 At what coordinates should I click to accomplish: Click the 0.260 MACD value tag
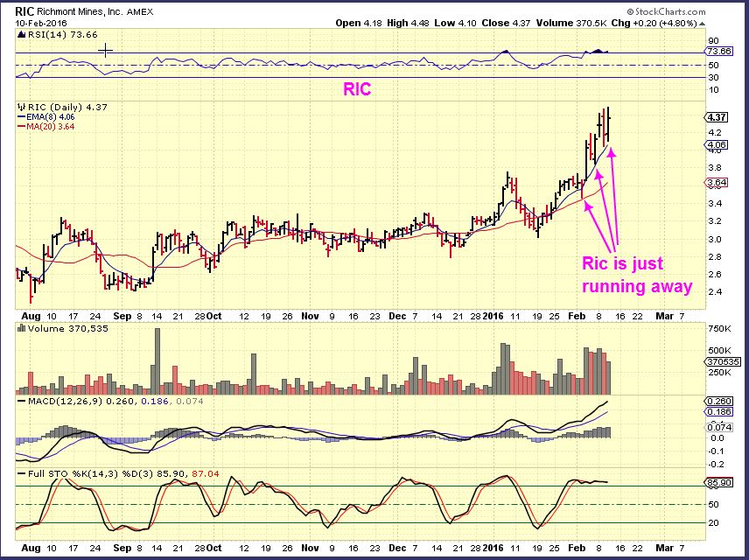[718, 402]
